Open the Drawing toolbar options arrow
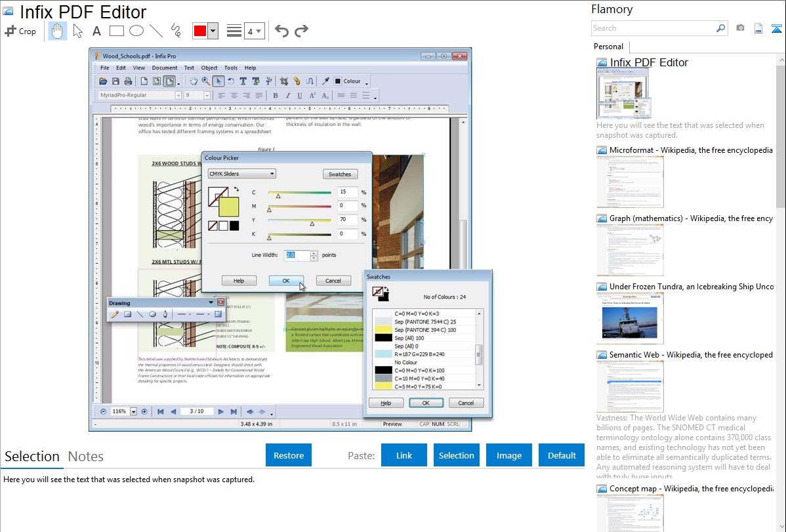Viewport: 786px width, 532px height. 211,302
